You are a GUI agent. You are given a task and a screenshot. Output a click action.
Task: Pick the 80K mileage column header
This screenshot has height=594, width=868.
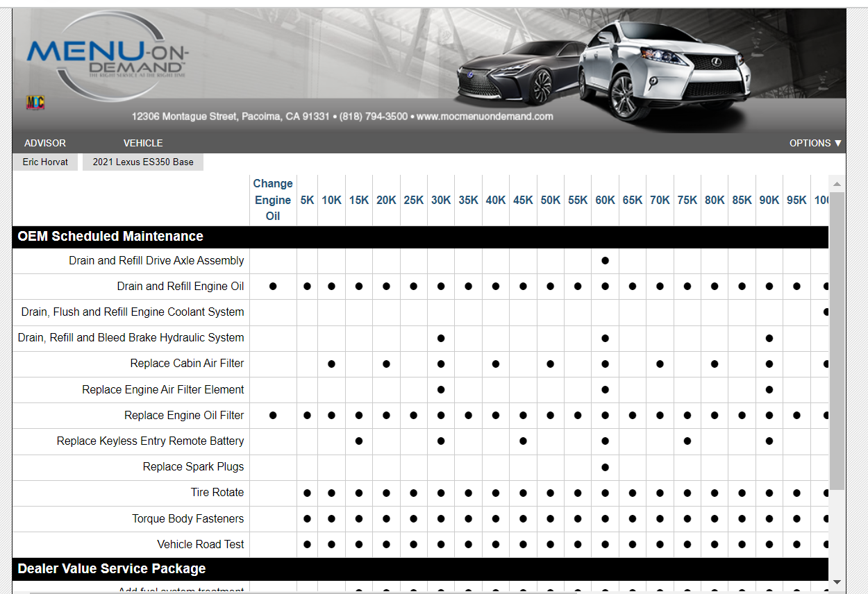pyautogui.click(x=715, y=200)
